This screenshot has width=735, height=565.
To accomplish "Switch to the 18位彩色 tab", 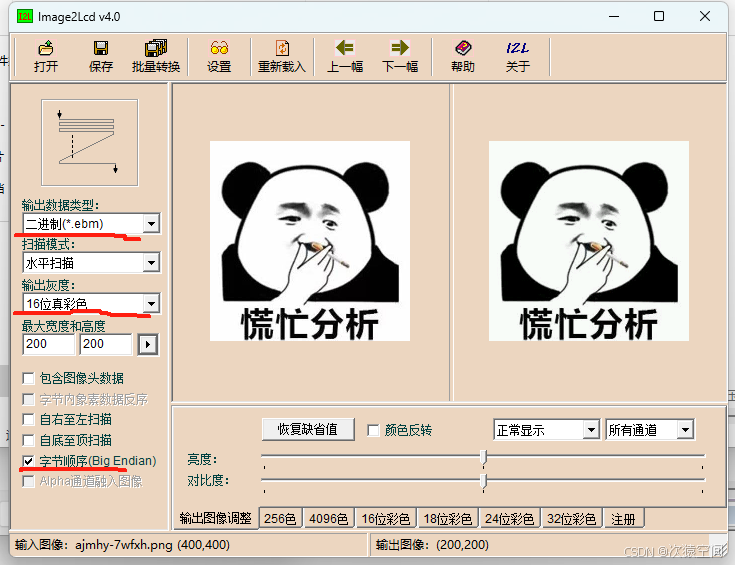I will [x=448, y=519].
